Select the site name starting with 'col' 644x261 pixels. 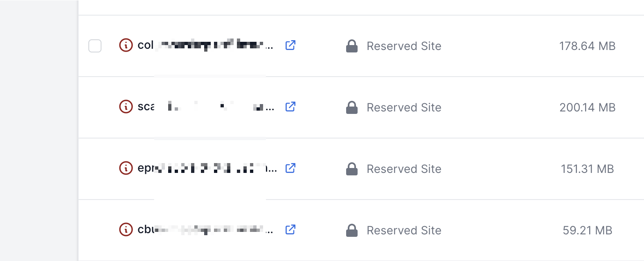coord(205,45)
